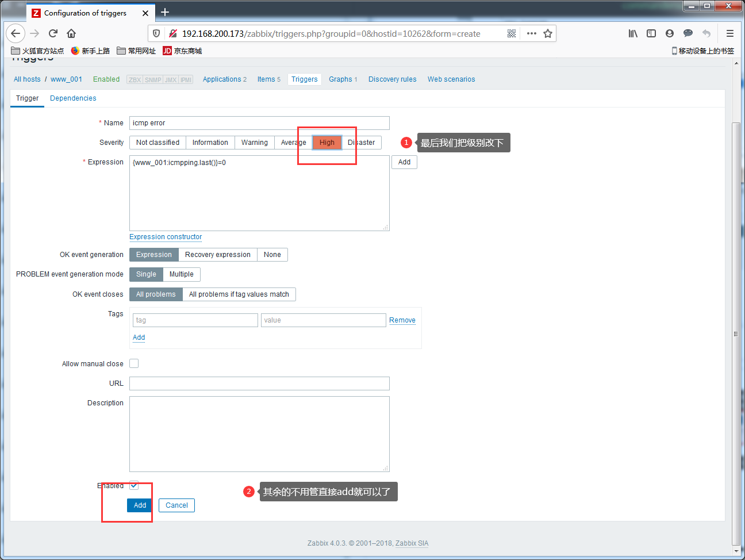Tick the Allow manual close checkbox
745x560 pixels.
point(134,363)
